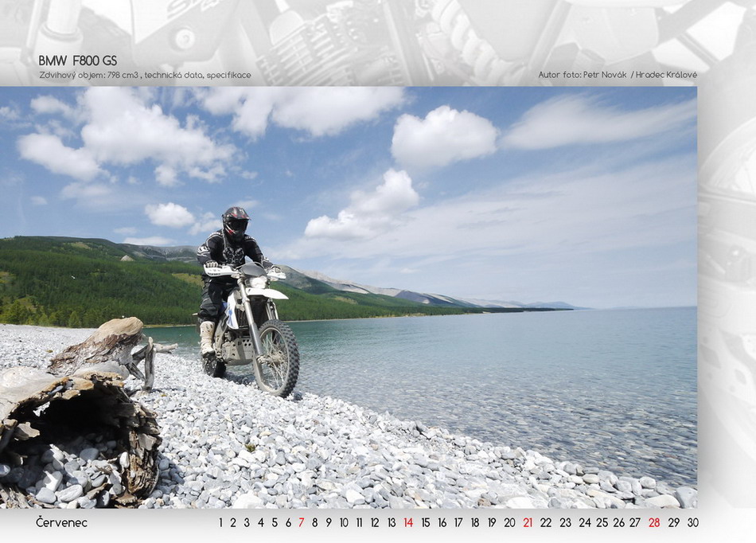Viewport: 756px width, 543px height.
Task: Select calendar day 10
Action: point(344,523)
